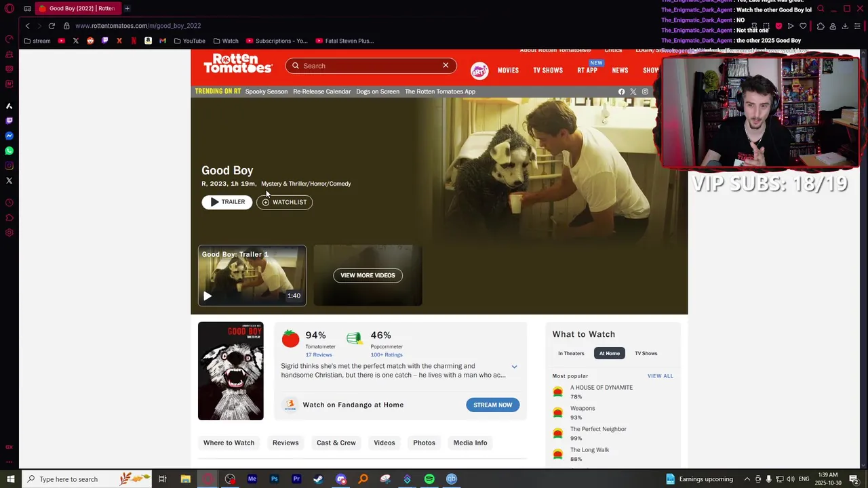Select the TV Shows filter
The image size is (868, 488).
pyautogui.click(x=646, y=353)
